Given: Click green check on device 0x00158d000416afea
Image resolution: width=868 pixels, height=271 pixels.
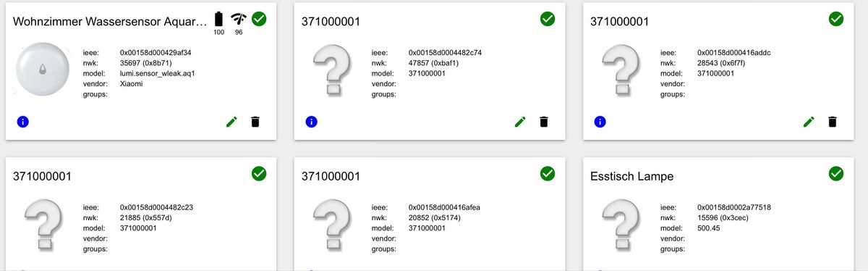Looking at the screenshot, I should (548, 174).
